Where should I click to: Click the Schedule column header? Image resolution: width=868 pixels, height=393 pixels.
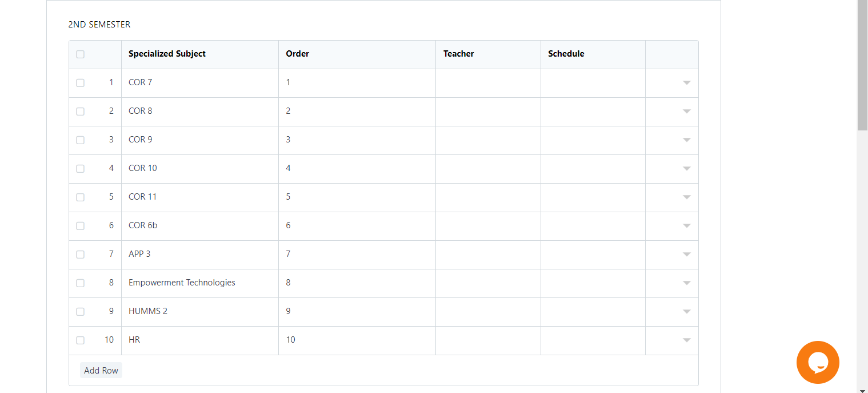pyautogui.click(x=566, y=54)
